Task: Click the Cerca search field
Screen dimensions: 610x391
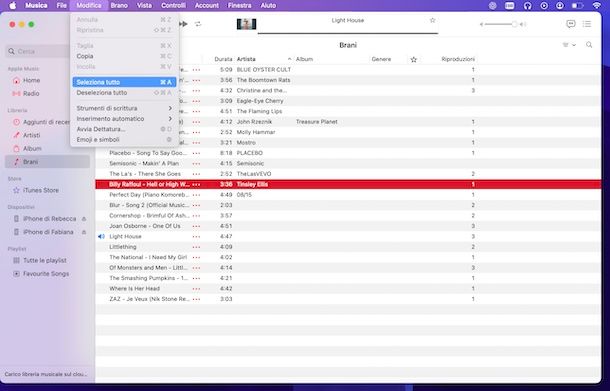Action: click(38, 51)
